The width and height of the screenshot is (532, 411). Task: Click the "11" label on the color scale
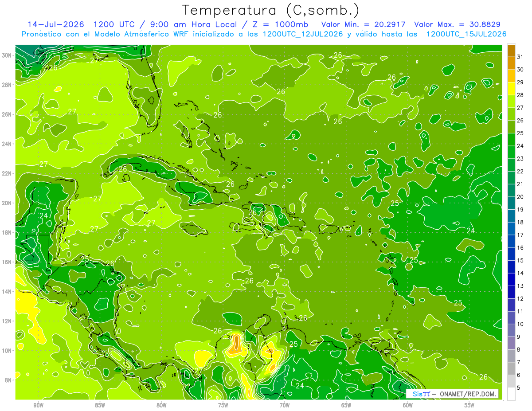coord(520,312)
